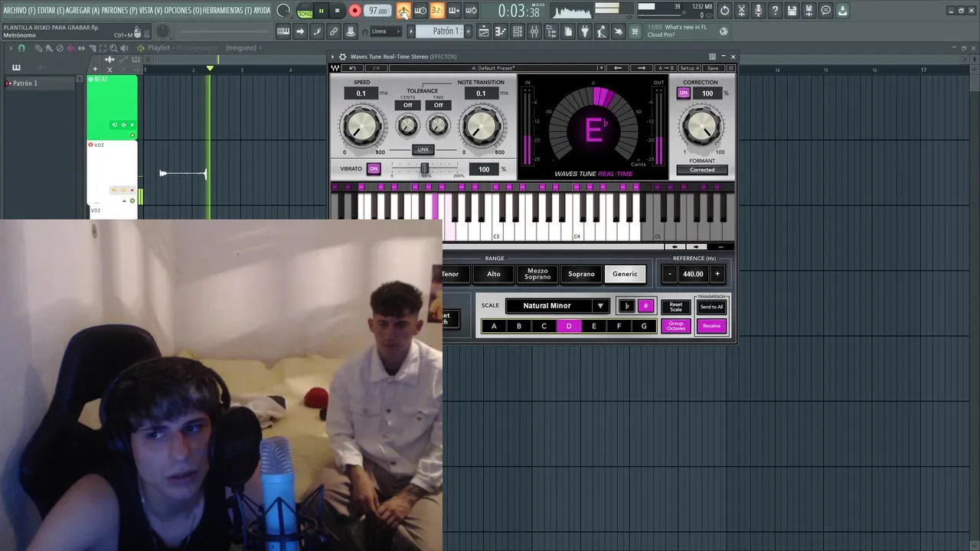The width and height of the screenshot is (980, 551).
Task: Open the help question mark icon
Action: click(775, 11)
